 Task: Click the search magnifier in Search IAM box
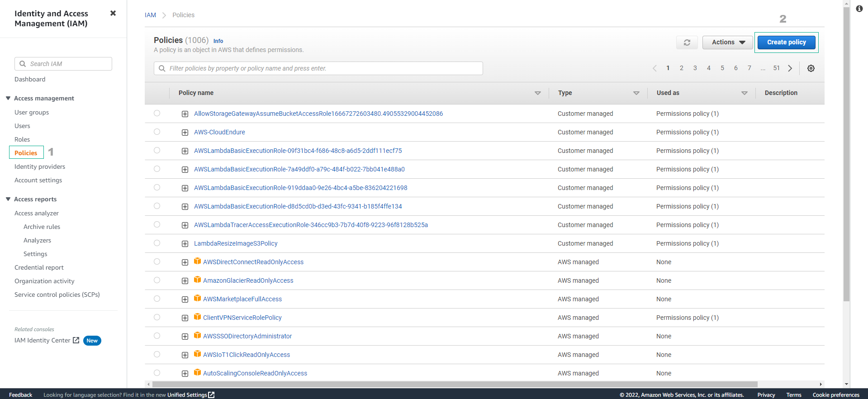(23, 64)
